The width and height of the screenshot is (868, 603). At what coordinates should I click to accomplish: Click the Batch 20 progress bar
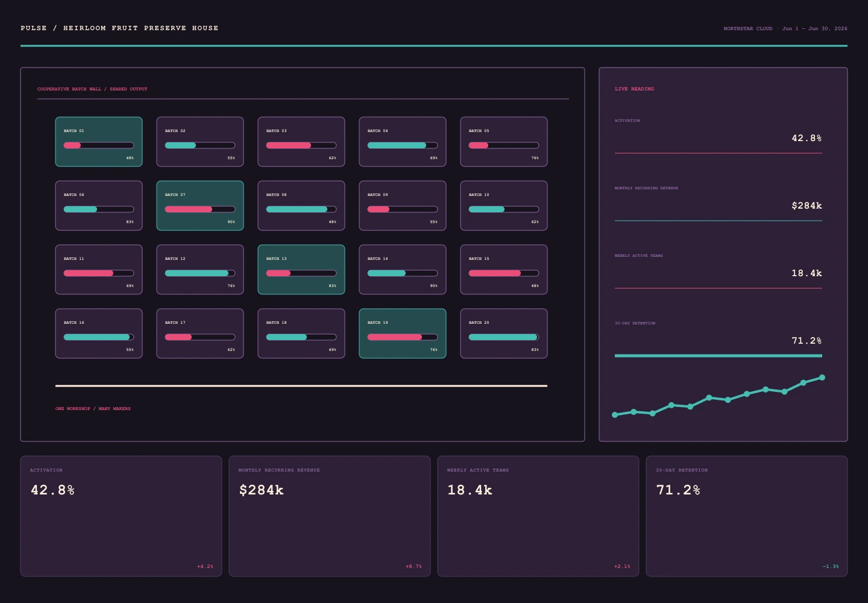click(504, 337)
